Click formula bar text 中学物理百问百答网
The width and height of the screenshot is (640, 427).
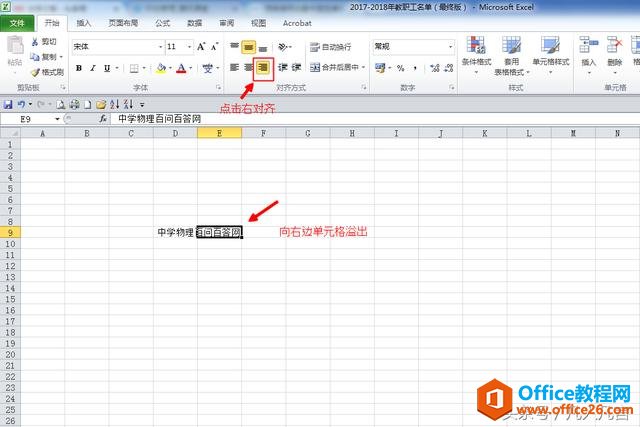160,119
